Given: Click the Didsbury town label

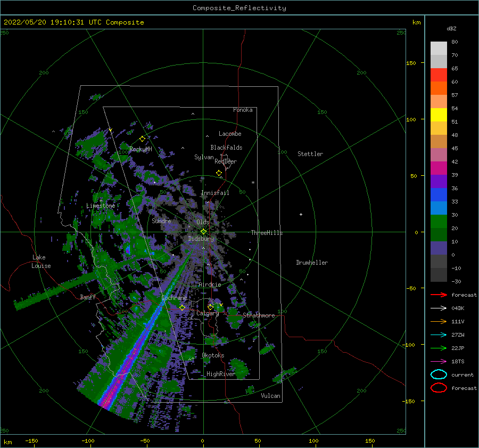Looking at the screenshot, I should (201, 239).
